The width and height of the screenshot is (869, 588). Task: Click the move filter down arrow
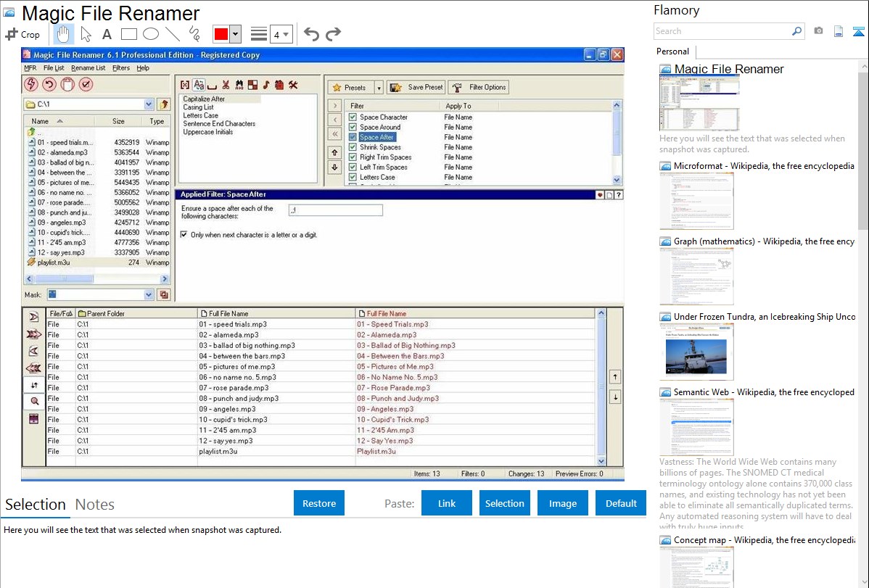click(334, 167)
